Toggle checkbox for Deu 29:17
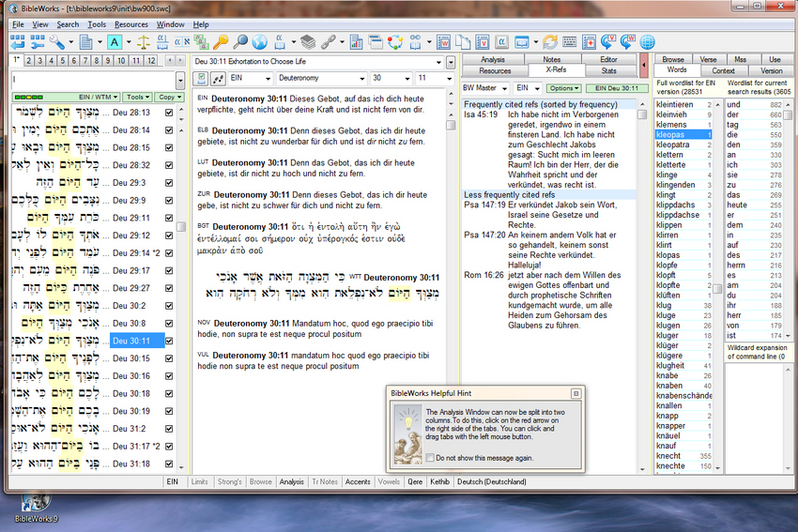 pyautogui.click(x=169, y=270)
